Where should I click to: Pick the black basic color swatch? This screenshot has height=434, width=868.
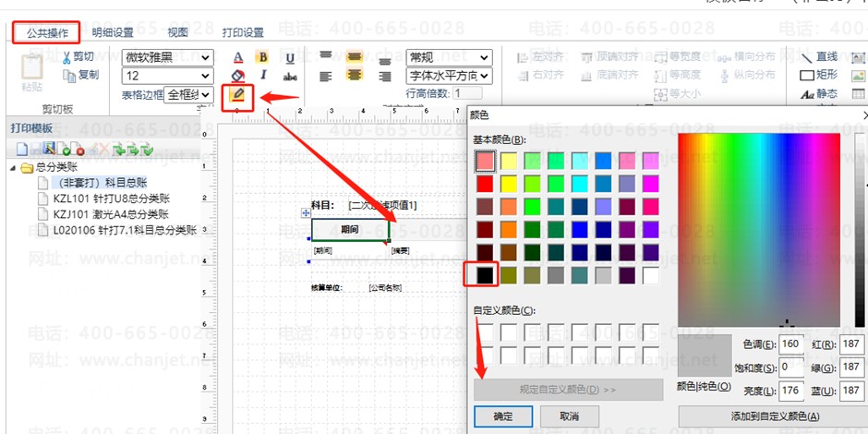tap(485, 274)
